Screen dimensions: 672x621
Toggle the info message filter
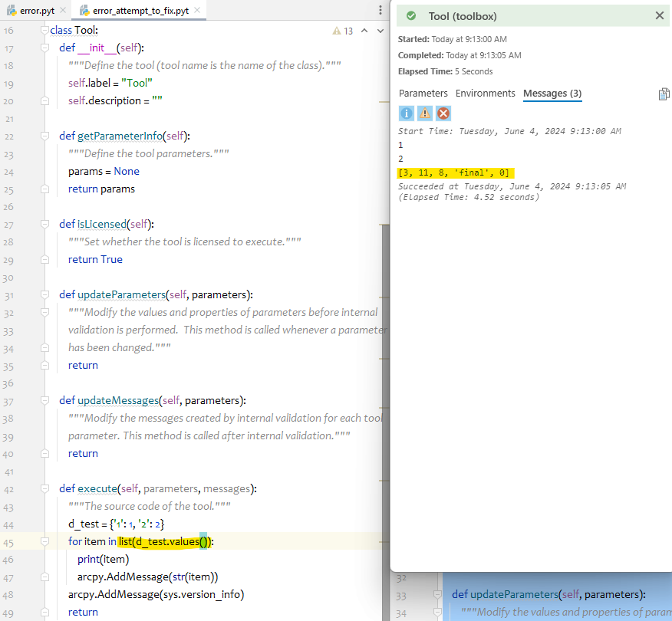[406, 113]
